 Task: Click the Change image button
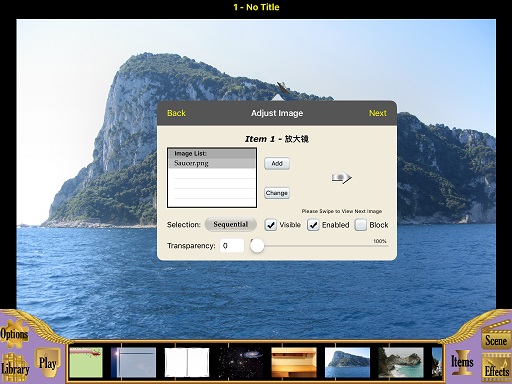point(277,193)
